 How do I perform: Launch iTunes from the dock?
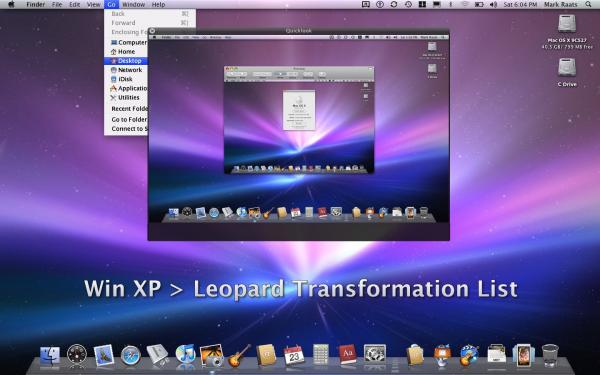[x=185, y=354]
